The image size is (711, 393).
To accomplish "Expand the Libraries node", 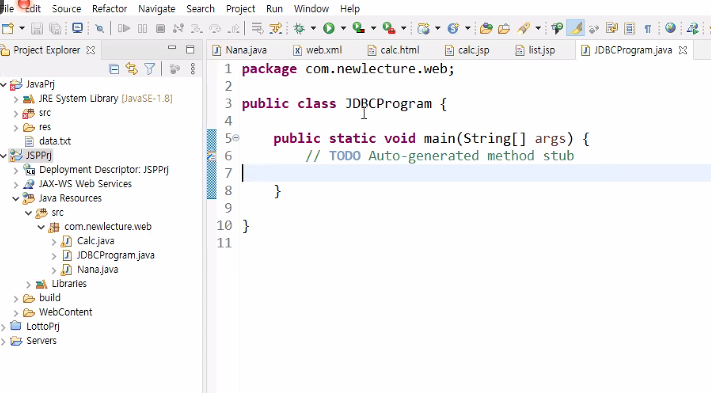I will coord(29,284).
